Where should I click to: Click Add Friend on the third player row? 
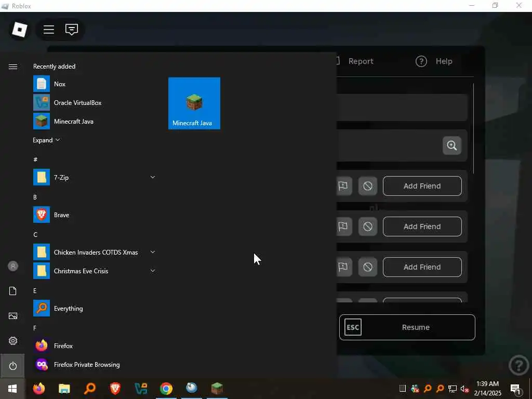[422, 267]
